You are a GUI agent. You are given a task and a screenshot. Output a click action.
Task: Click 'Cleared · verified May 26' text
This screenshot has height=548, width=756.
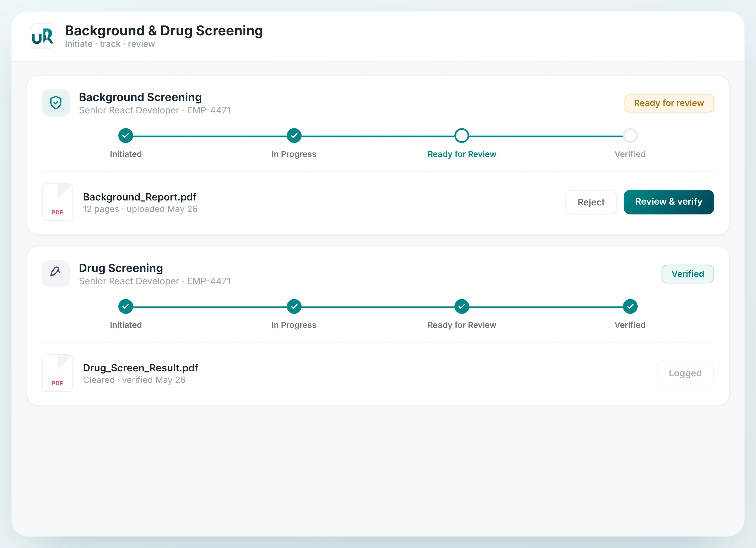134,380
